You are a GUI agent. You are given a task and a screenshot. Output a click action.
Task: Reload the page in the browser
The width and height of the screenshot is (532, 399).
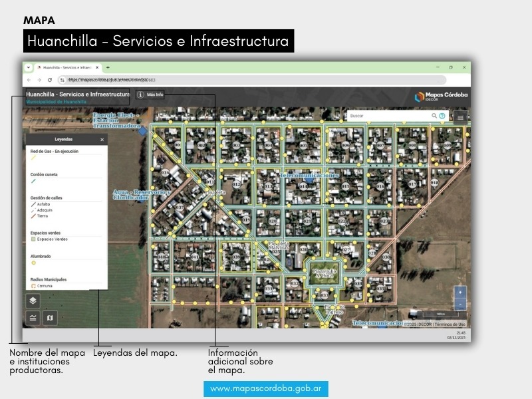pos(50,79)
